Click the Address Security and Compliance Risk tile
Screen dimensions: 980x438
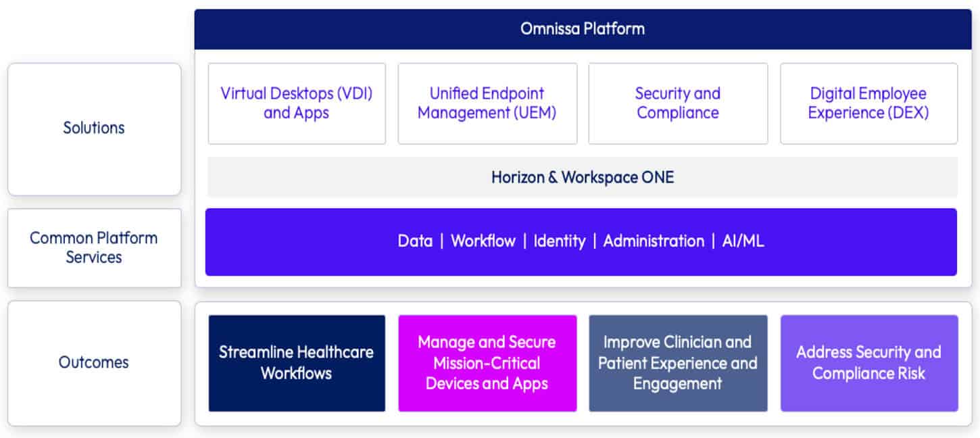868,363
